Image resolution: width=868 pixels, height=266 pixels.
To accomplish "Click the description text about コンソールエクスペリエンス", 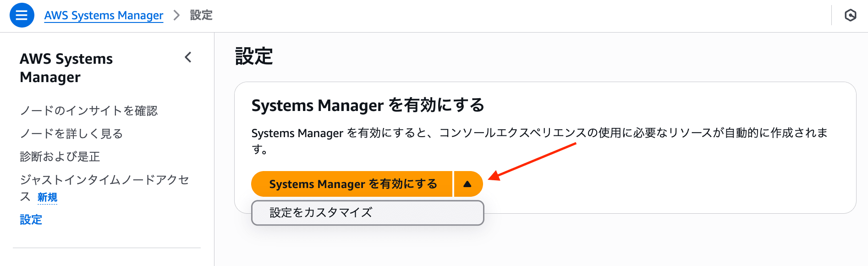I will (540, 141).
